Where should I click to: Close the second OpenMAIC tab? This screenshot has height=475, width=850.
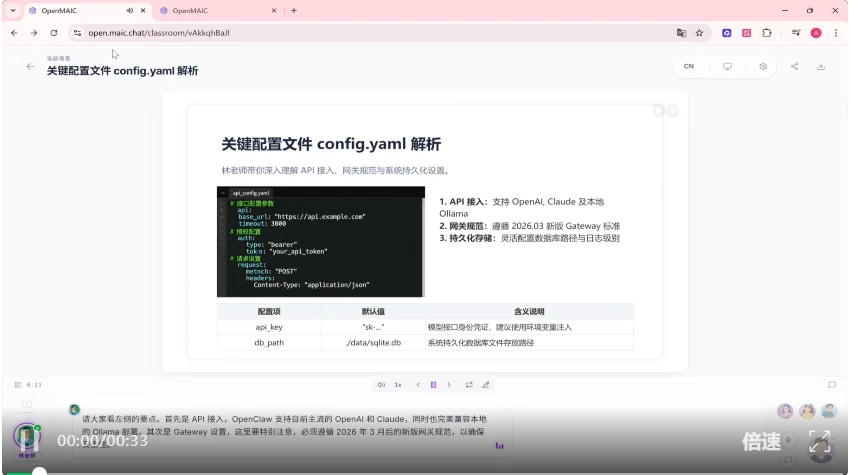click(274, 10)
